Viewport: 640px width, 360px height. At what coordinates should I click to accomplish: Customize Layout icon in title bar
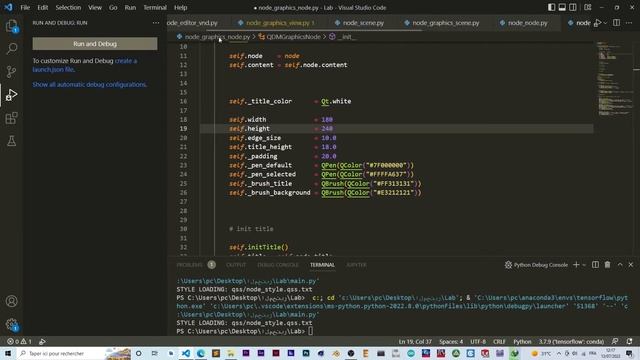(x=588, y=7)
